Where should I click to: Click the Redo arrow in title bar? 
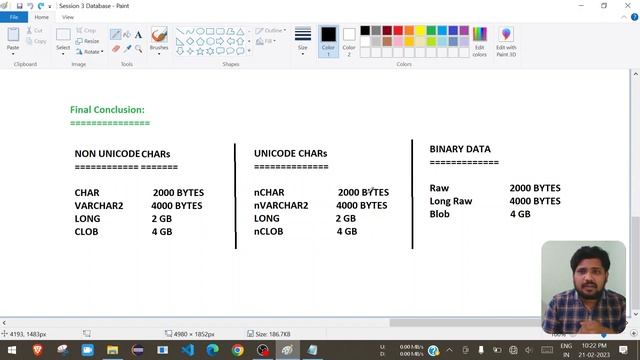click(41, 6)
